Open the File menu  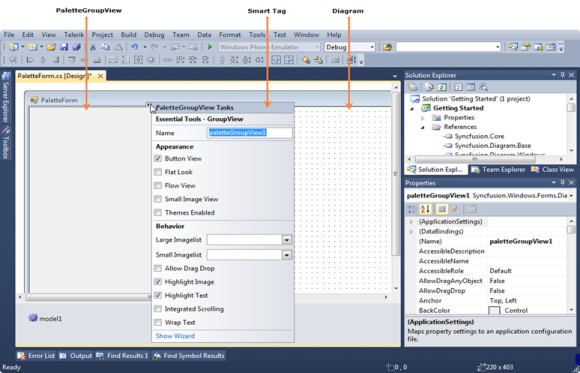[x=9, y=35]
